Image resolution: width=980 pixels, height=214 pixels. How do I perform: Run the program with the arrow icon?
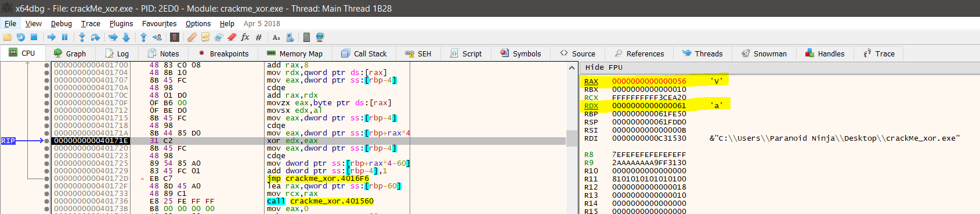(x=52, y=37)
